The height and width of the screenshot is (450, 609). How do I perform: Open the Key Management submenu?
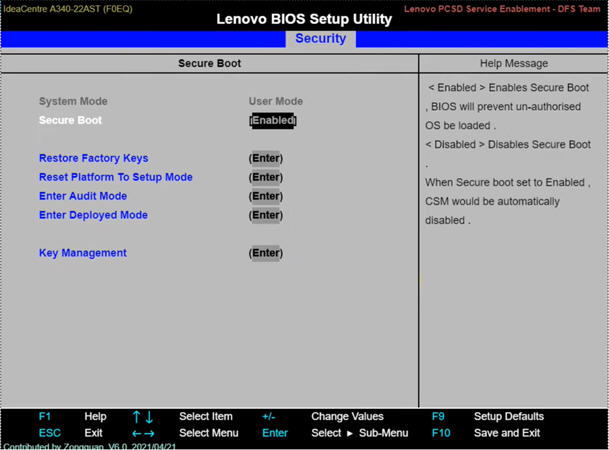(83, 253)
